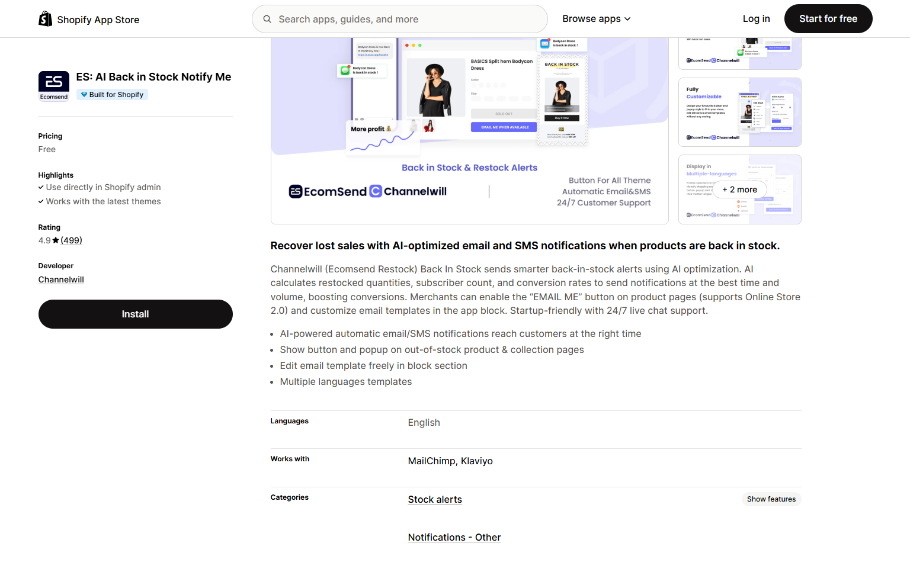Click the search magnifier icon
910x588 pixels.
267,19
